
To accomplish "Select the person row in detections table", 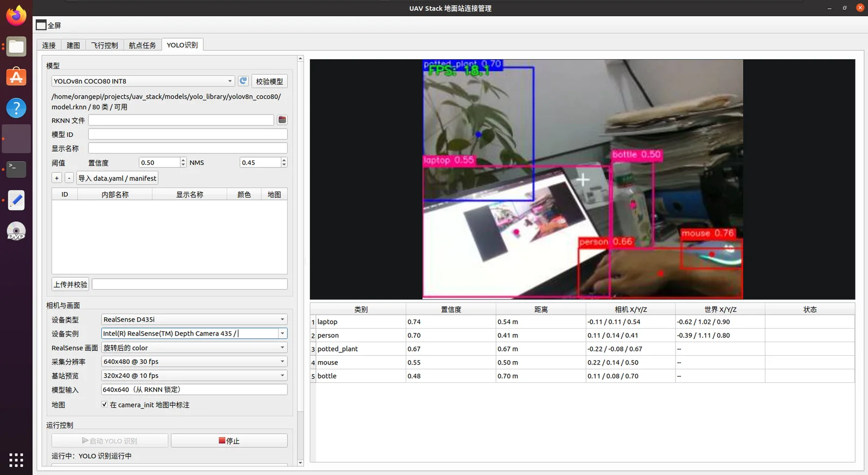I will (x=583, y=335).
